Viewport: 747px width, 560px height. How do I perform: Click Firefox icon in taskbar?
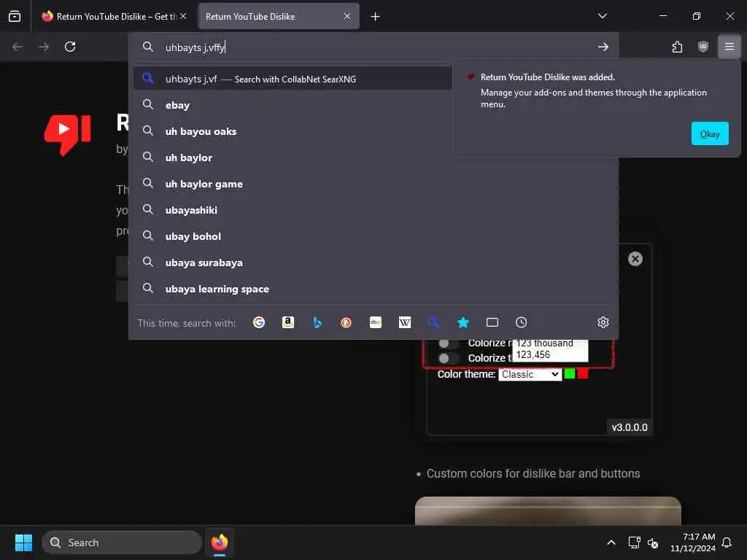[x=219, y=542]
